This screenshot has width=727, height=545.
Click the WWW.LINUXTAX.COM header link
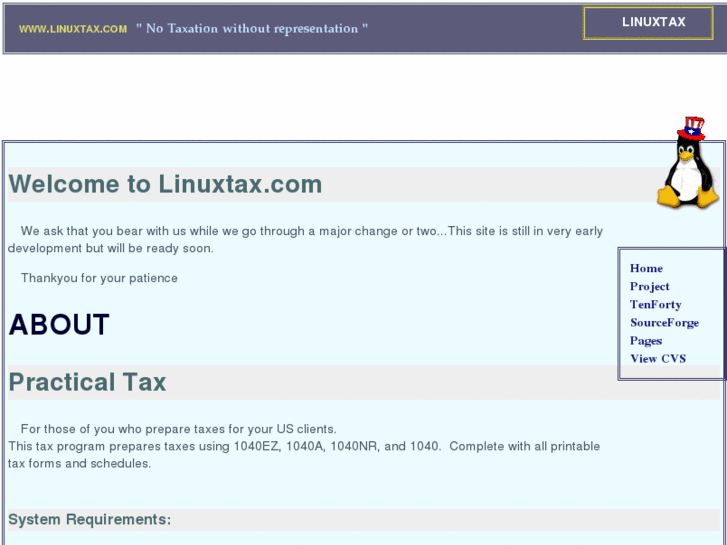73,29
